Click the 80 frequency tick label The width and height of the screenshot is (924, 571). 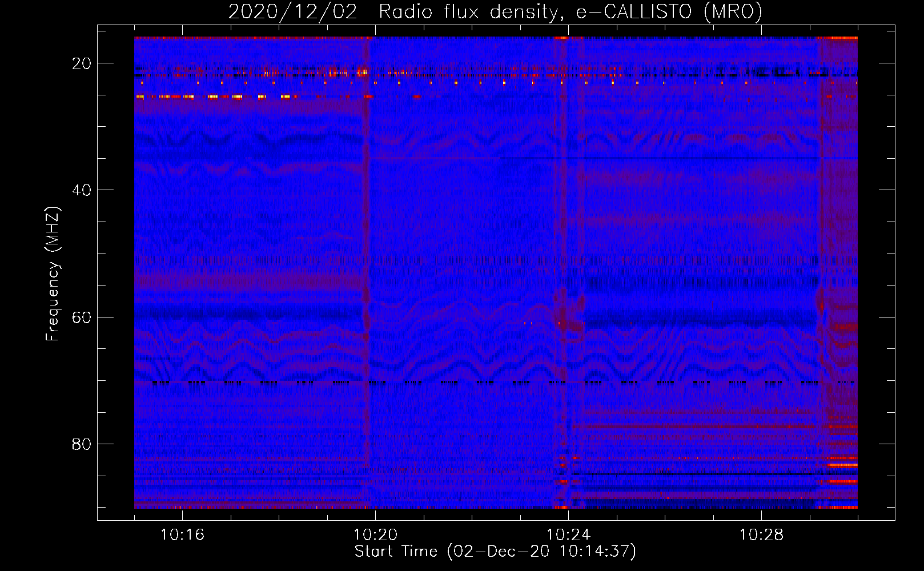click(x=82, y=444)
